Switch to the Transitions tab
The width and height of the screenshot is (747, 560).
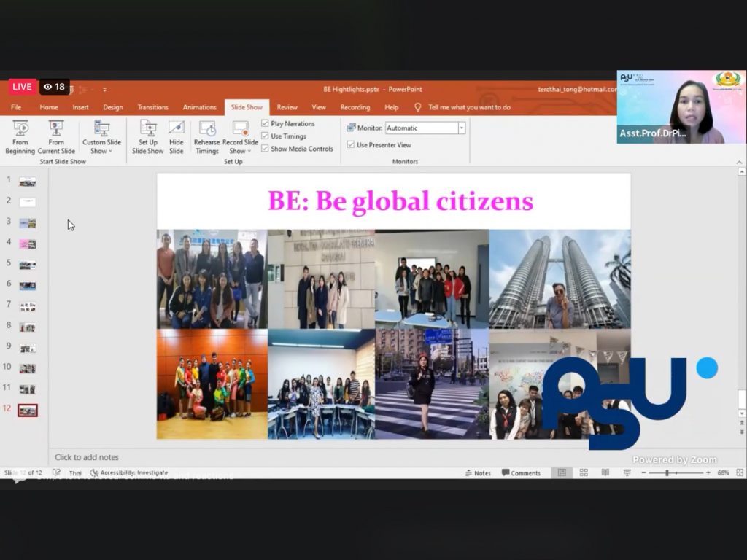(x=152, y=107)
